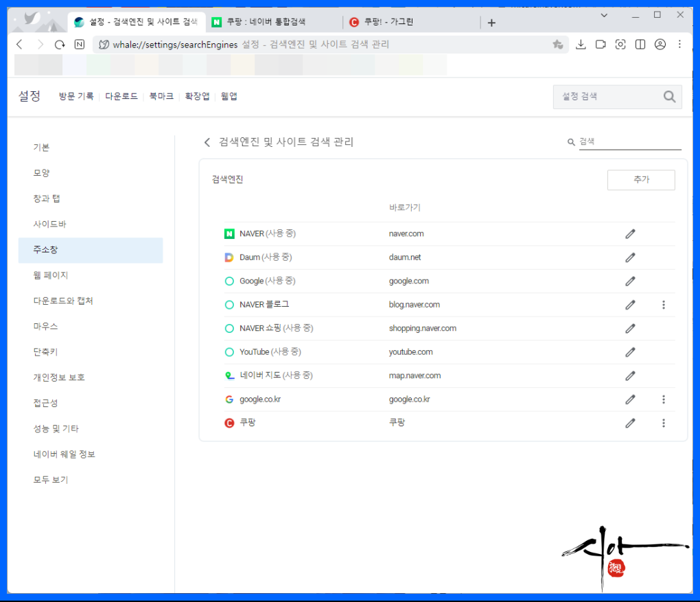Click the 설정 heading title
Viewport: 700px width, 602px height.
point(30,96)
